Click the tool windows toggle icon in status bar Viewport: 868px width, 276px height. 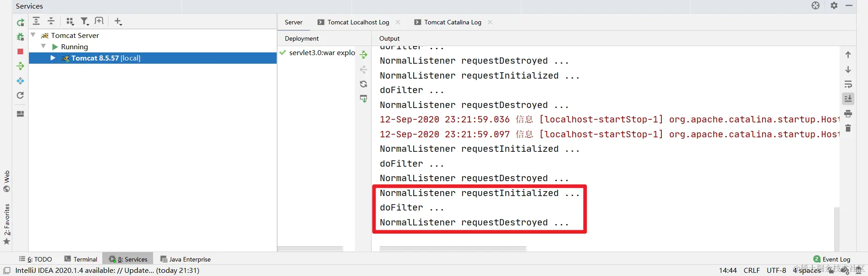7,271
